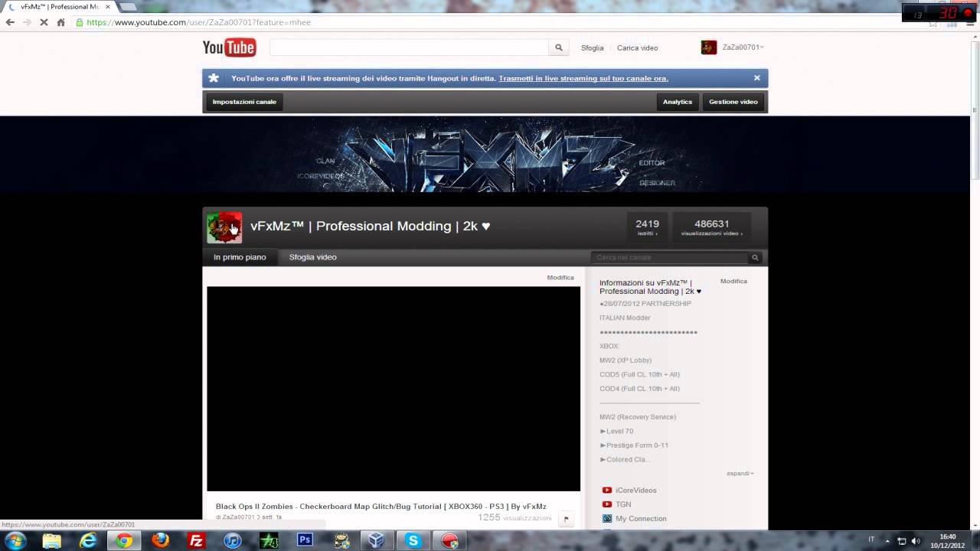
Task: Click the channel search magnifier icon
Action: (755, 258)
